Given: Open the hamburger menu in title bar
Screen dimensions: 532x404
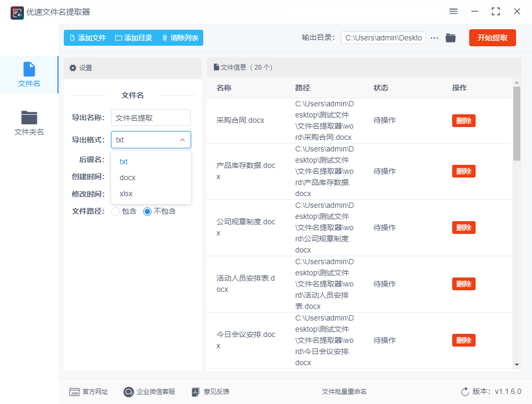Looking at the screenshot, I should (x=453, y=11).
